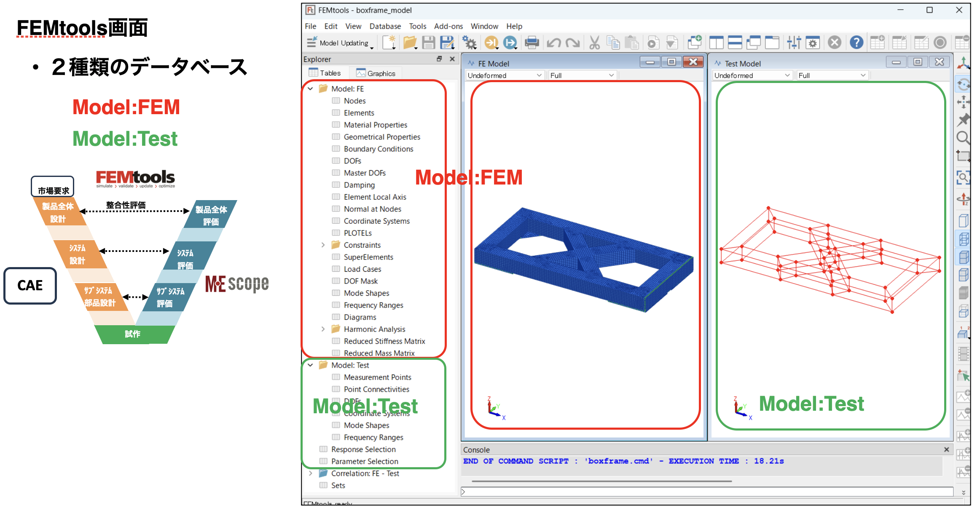Click the console command input field
Image resolution: width=980 pixels, height=511 pixels.
[707, 492]
